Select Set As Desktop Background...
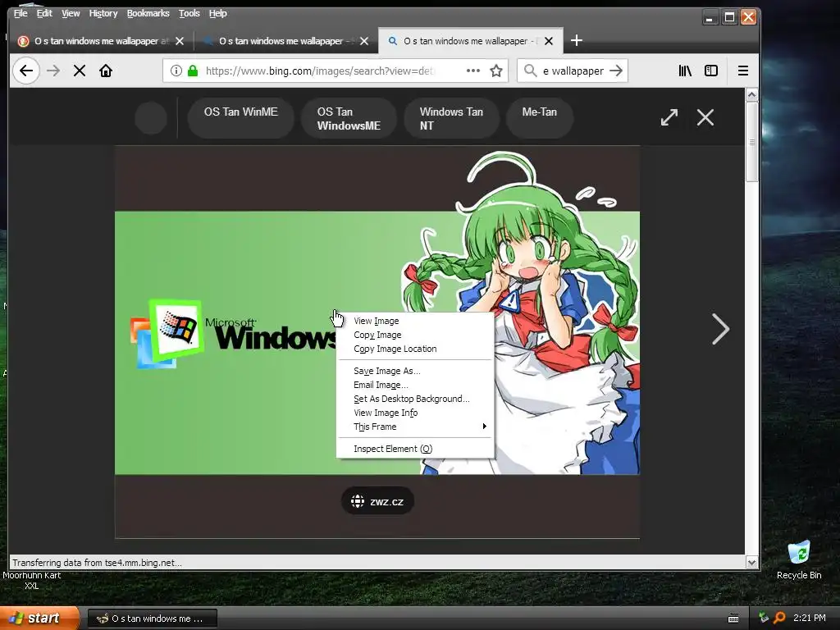The image size is (840, 630). (415, 399)
